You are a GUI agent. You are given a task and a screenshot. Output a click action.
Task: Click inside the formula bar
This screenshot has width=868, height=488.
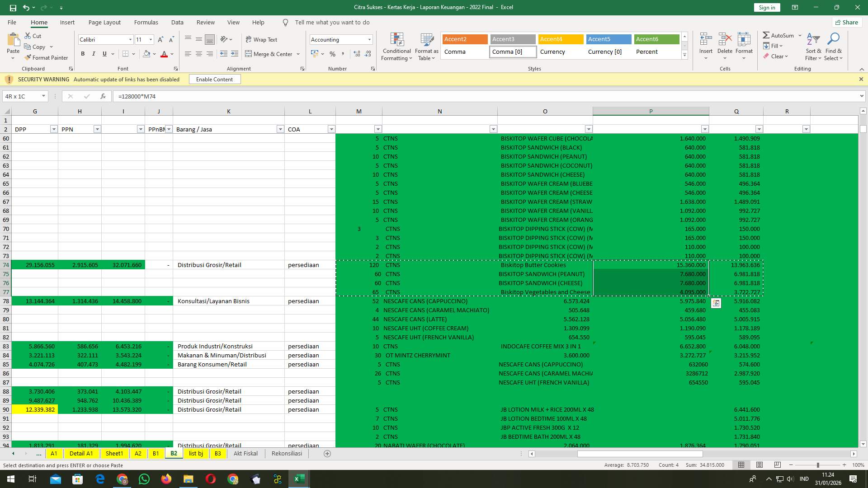[271, 96]
